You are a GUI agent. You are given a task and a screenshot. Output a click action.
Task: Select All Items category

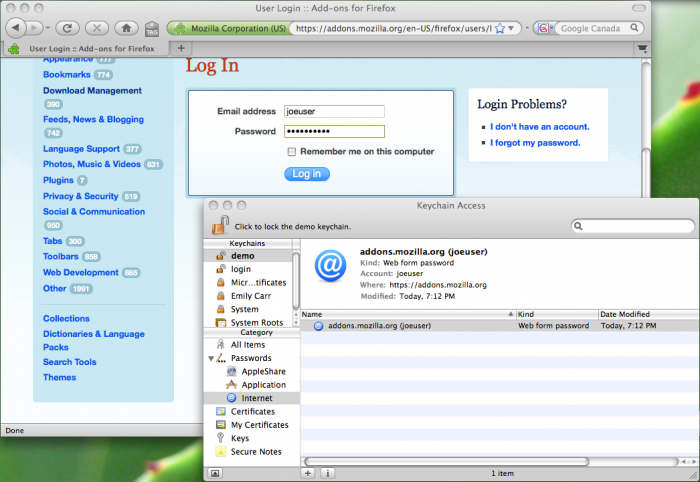point(252,345)
